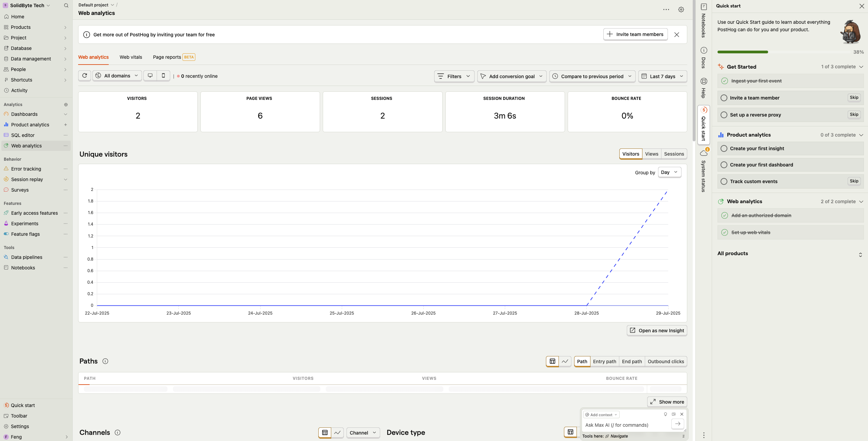Screen dimensions: 868x441
Task: Select Outbound clicks in Paths
Action: point(666,361)
